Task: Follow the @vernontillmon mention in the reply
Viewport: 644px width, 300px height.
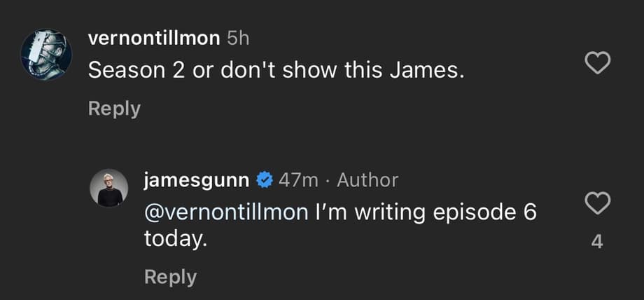Action: [x=225, y=212]
